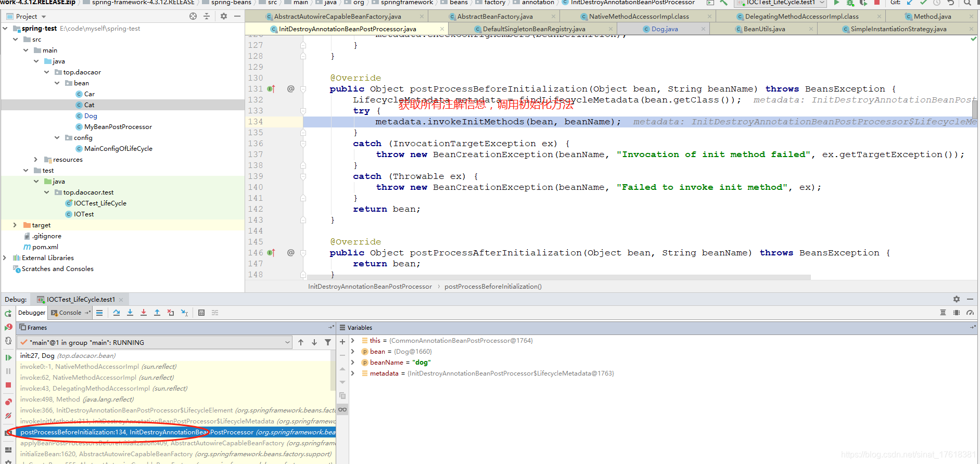
Task: Click Run to Cursor icon
Action: click(x=184, y=313)
